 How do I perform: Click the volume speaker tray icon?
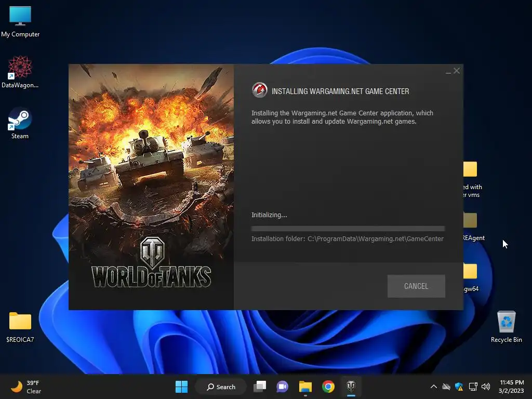coord(486,387)
